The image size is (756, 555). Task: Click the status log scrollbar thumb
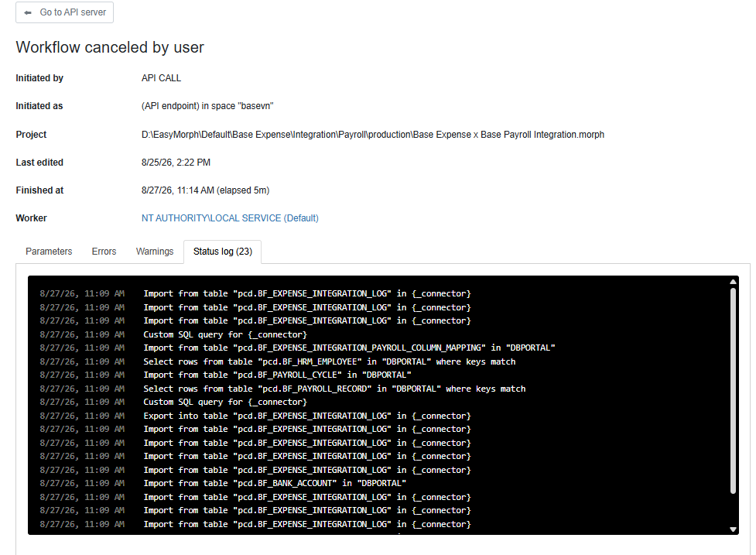pos(733,391)
